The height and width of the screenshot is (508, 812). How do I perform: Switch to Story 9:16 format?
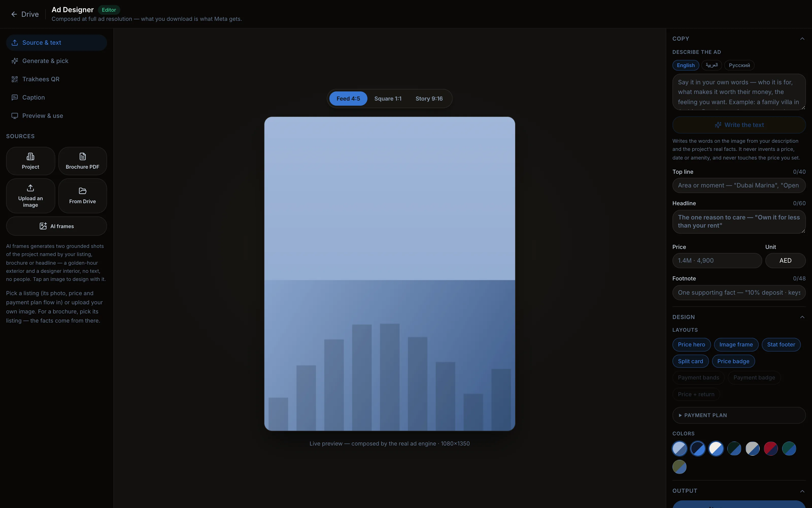click(429, 99)
